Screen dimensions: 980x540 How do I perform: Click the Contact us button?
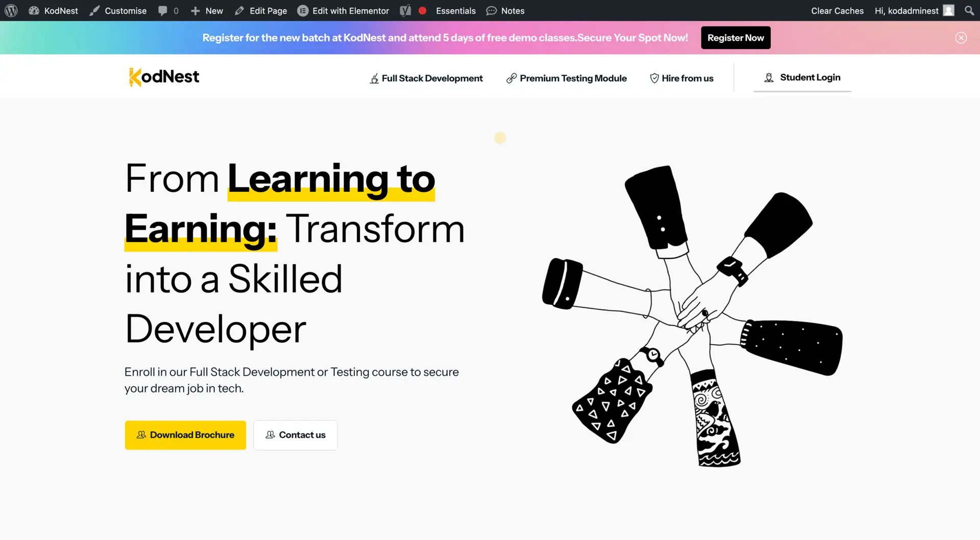point(296,435)
